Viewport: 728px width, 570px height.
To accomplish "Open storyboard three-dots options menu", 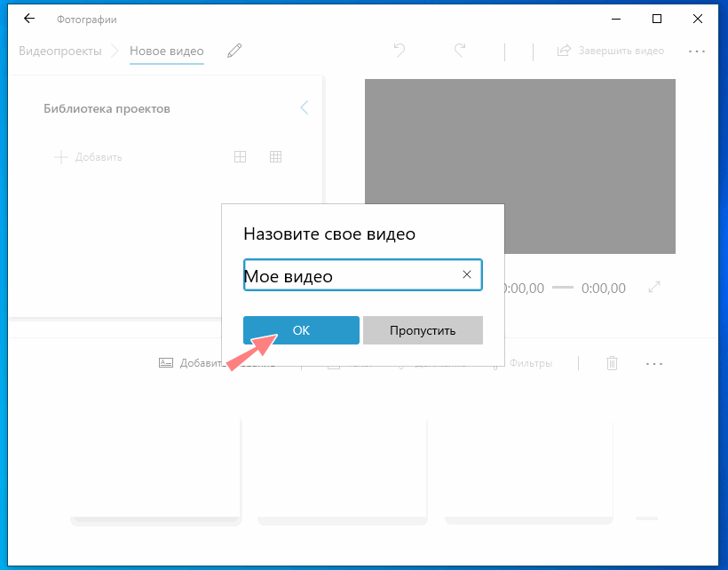I will (x=654, y=363).
